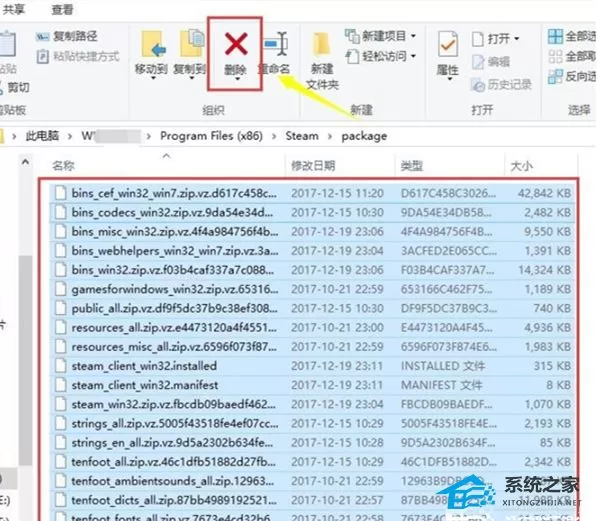Sort by Date modified column header
The height and width of the screenshot is (521, 597).
pyautogui.click(x=313, y=166)
